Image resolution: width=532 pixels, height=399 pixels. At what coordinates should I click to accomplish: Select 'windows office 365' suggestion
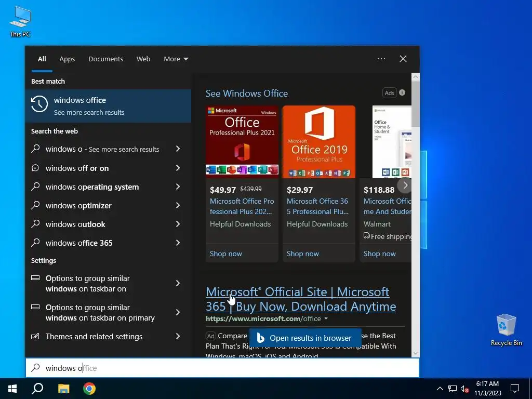coord(79,243)
